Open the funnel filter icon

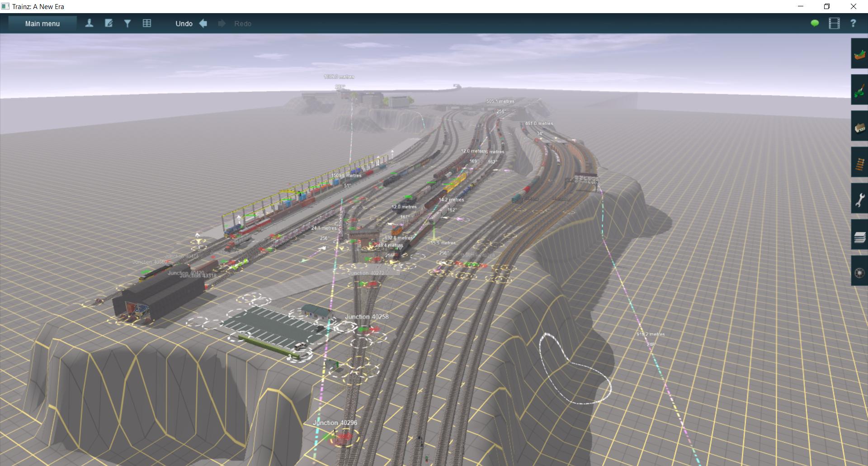(x=127, y=24)
